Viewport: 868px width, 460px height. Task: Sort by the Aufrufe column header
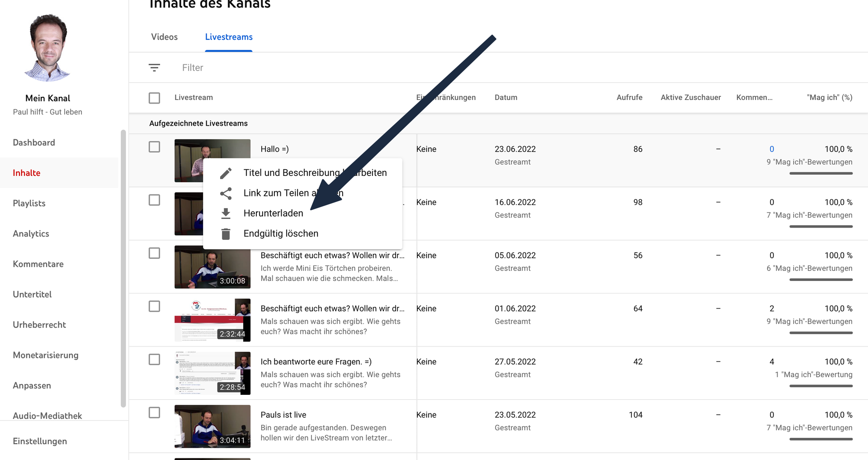click(x=629, y=98)
